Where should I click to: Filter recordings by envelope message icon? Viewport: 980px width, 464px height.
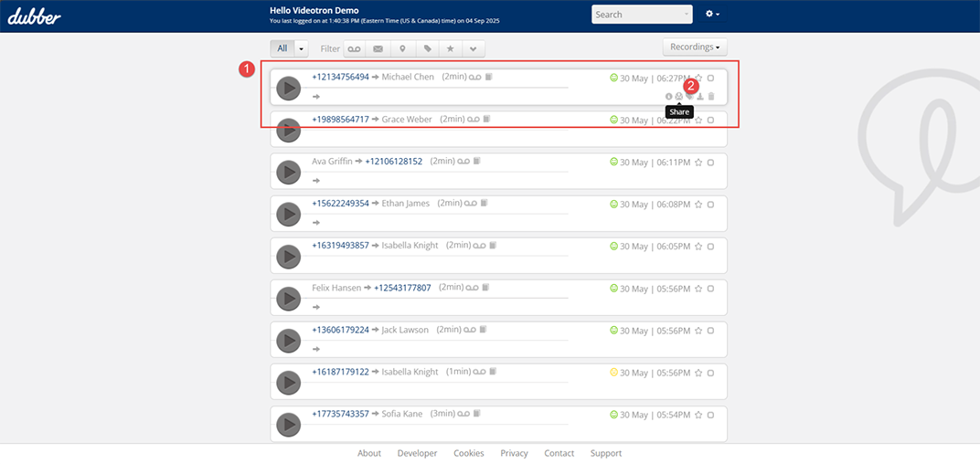coord(378,48)
